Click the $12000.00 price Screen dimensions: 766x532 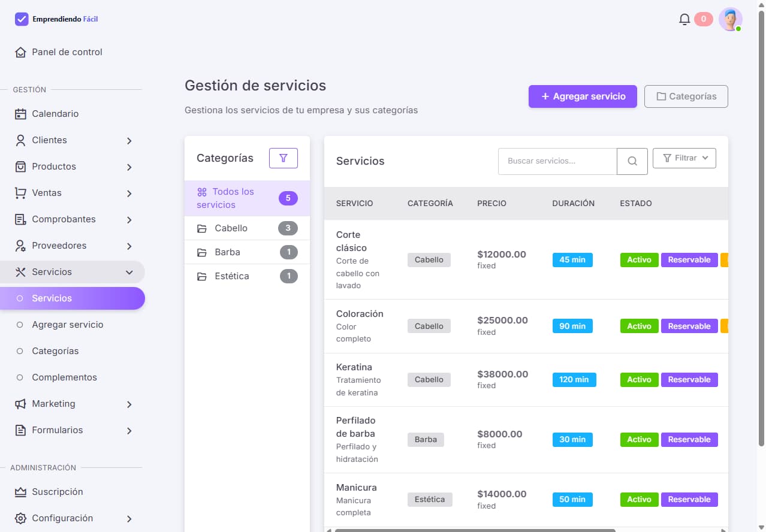502,255
